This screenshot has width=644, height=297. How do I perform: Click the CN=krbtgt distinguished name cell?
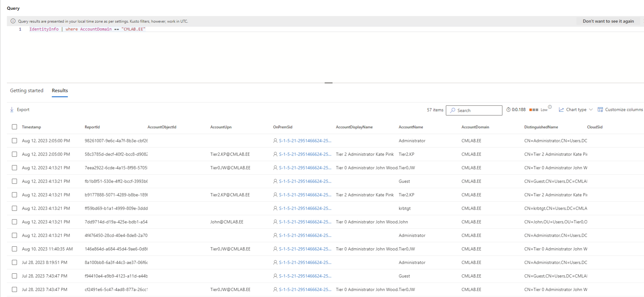556,208
